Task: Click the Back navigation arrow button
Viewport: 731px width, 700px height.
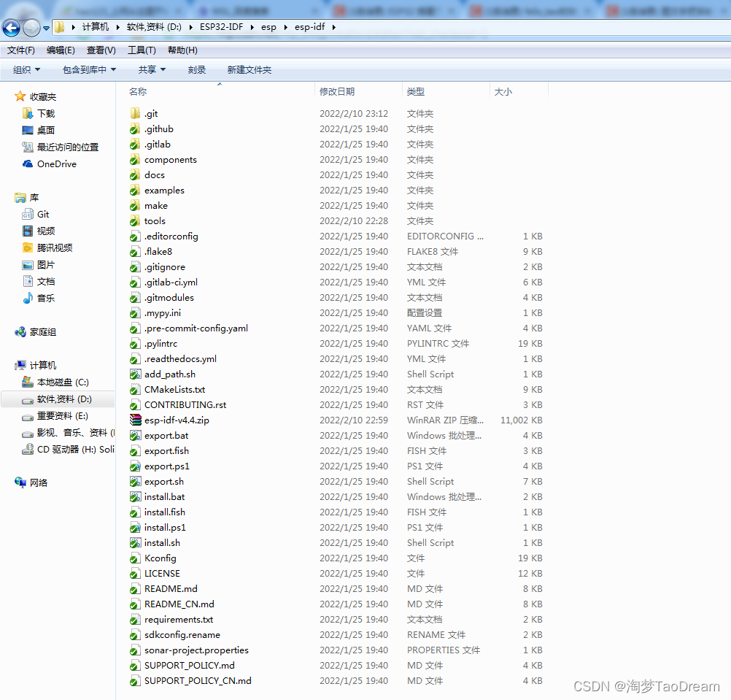Action: click(x=11, y=28)
